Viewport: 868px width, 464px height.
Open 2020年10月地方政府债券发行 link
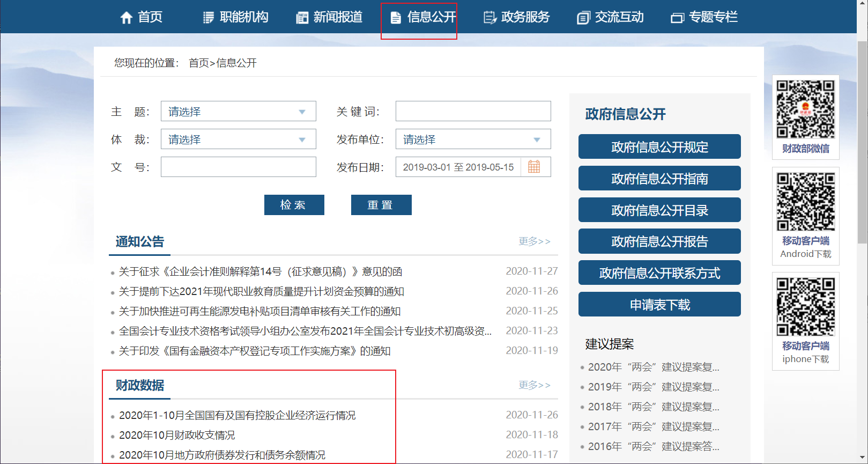(222, 455)
